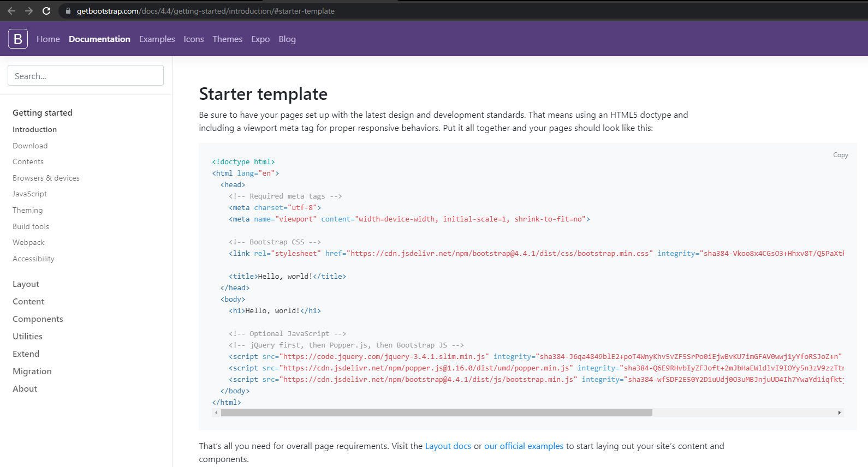Follow the Layout docs link
Image resolution: width=868 pixels, height=467 pixels.
(x=448, y=446)
